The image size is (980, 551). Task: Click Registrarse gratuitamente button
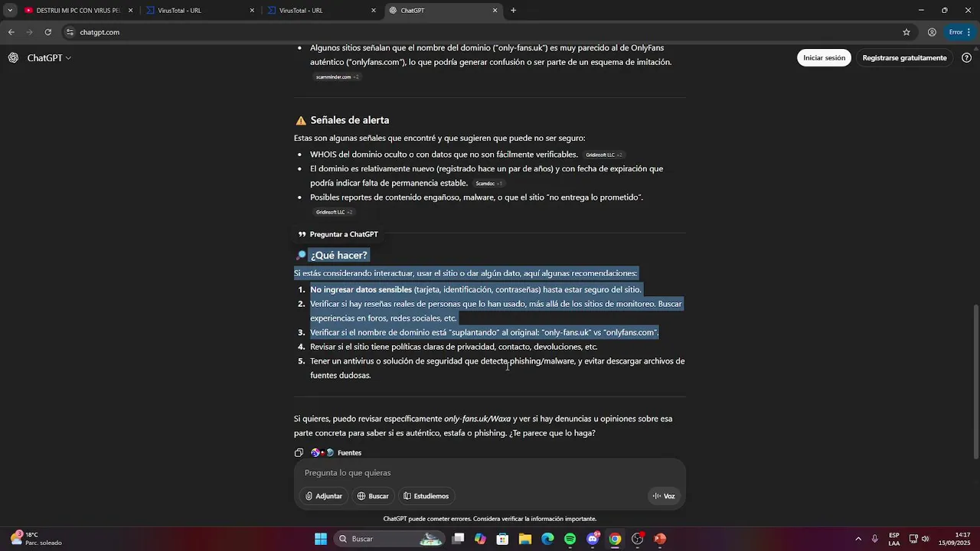click(904, 58)
